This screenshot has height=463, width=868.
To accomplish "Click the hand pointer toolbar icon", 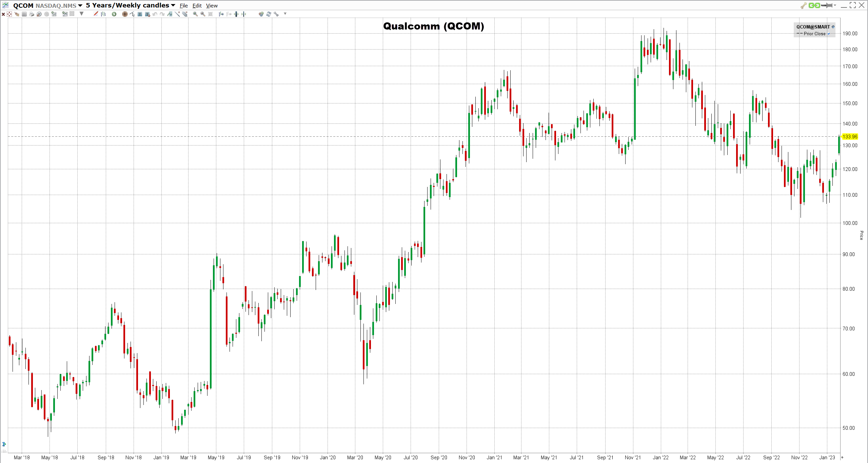I will (x=17, y=14).
